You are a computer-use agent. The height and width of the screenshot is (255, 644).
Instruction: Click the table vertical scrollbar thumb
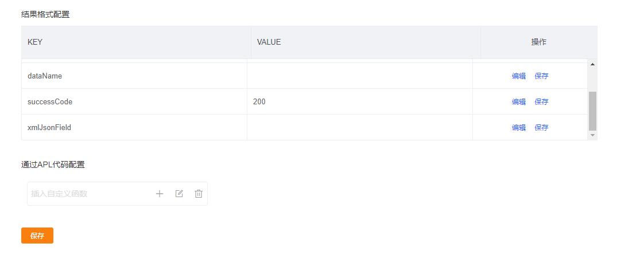pos(592,111)
